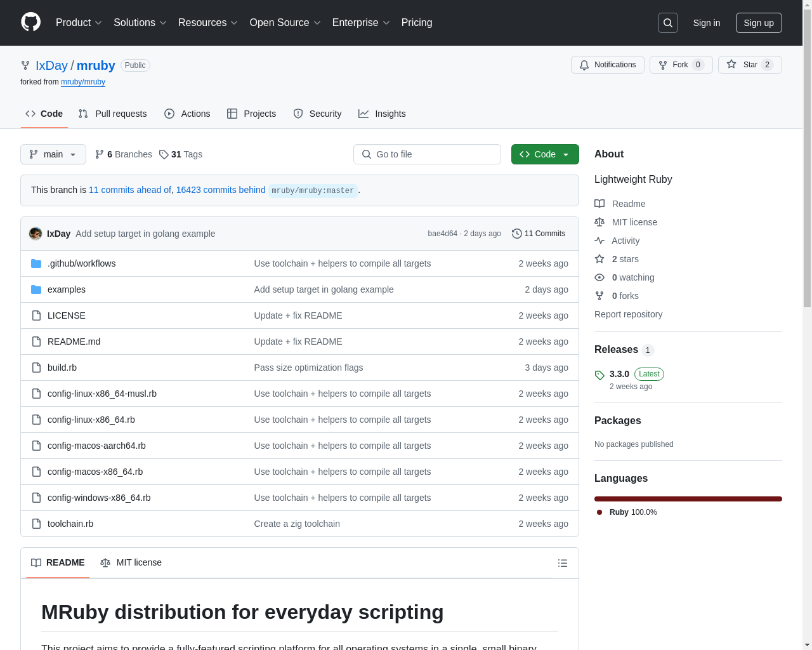Open commit hash bae4d64
The image size is (812, 650).
pyautogui.click(x=442, y=234)
